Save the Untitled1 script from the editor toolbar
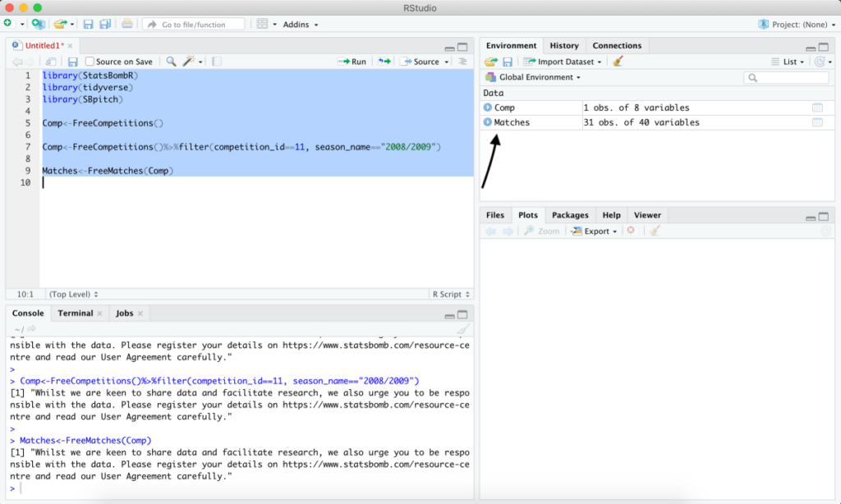 coord(73,62)
